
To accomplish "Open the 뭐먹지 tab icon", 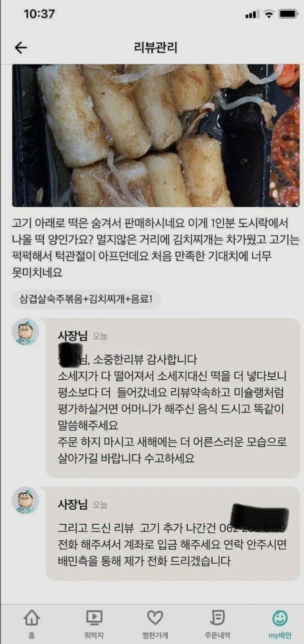I will (94, 618).
